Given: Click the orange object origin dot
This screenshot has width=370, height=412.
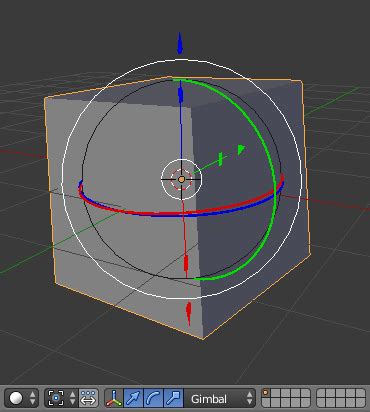Looking at the screenshot, I should click(181, 179).
